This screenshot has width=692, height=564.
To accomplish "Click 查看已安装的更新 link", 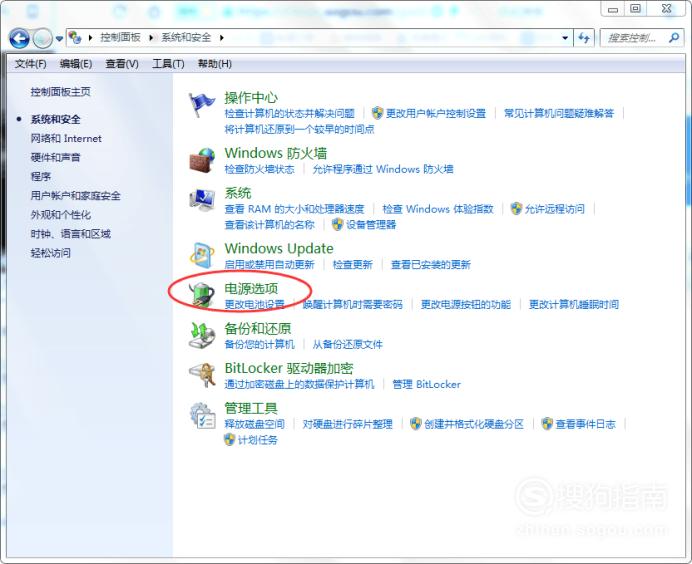I will coord(431,264).
